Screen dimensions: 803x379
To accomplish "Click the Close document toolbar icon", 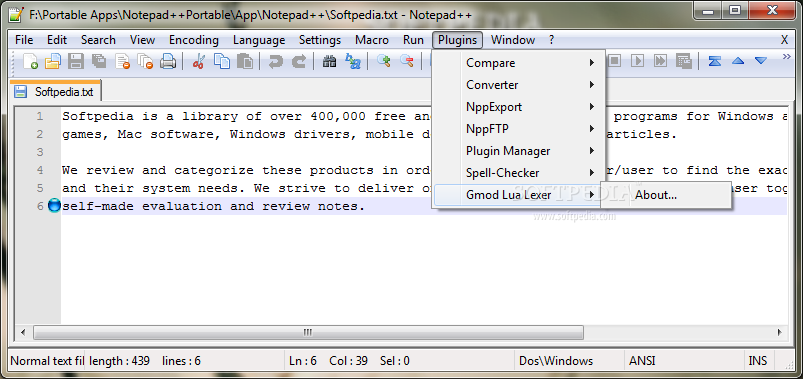I will pos(122,61).
